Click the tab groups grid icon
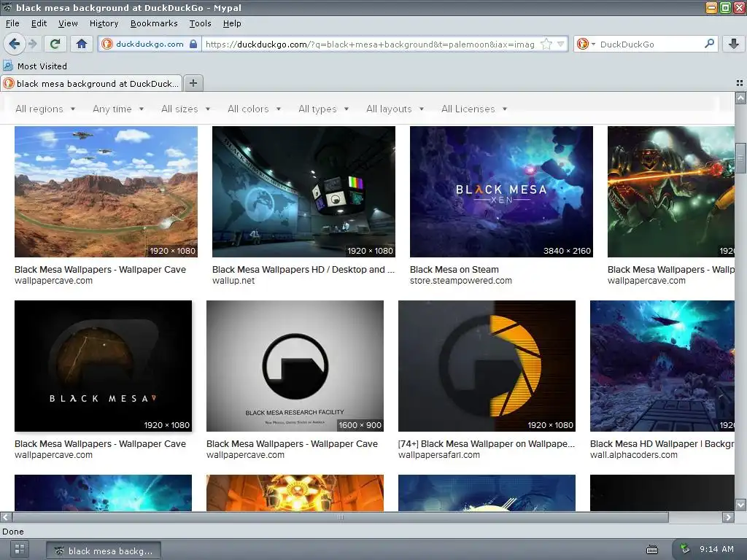This screenshot has height=560, width=747. click(x=740, y=83)
